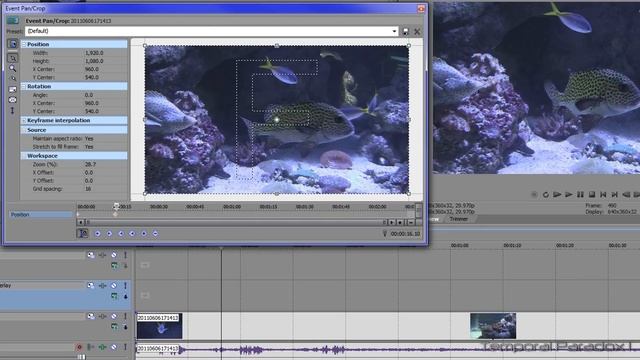Viewport: 640px width, 360px height.
Task: Click the keyframe timeline zoom out minus button
Action: [411, 222]
